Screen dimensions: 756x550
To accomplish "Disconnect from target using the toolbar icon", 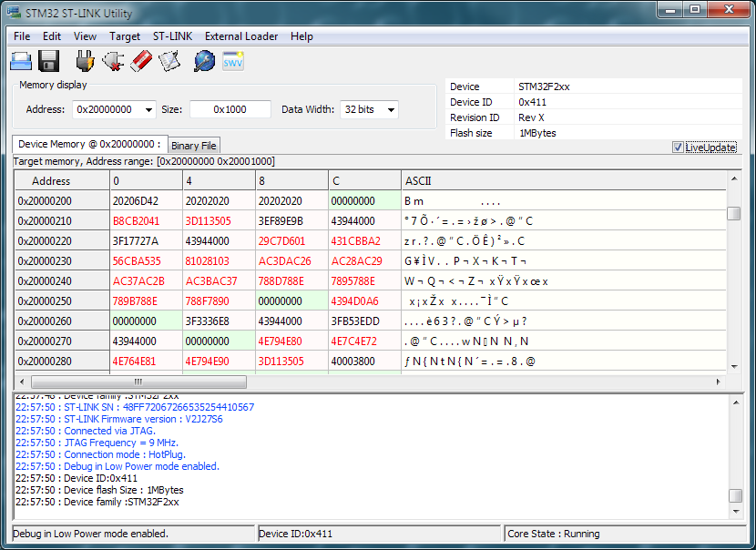I will coord(113,61).
